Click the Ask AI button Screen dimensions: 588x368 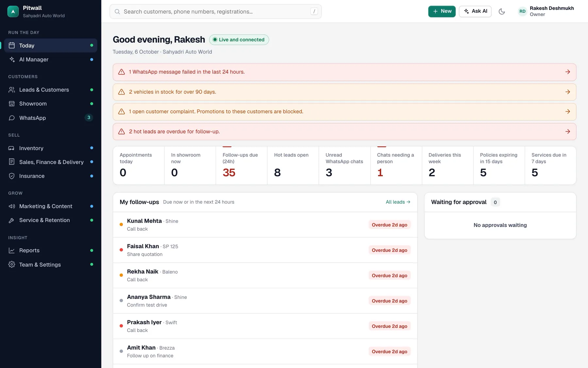pos(475,11)
